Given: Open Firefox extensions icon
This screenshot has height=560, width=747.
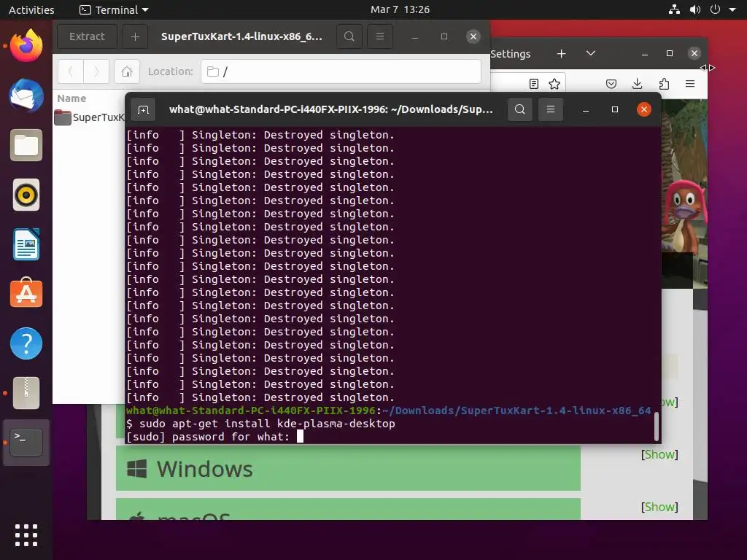Looking at the screenshot, I should (664, 85).
